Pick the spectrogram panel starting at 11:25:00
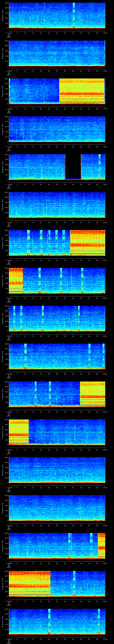Viewport: 114px width, 644px height. pos(57,432)
